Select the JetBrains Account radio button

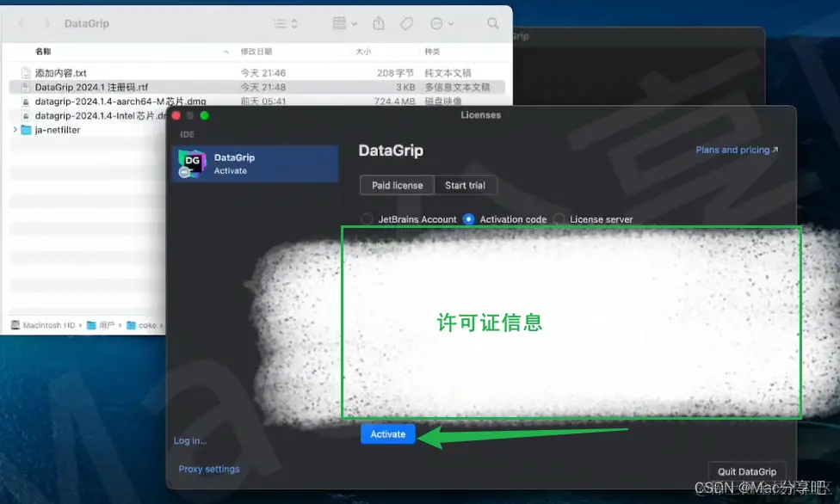[x=367, y=219]
